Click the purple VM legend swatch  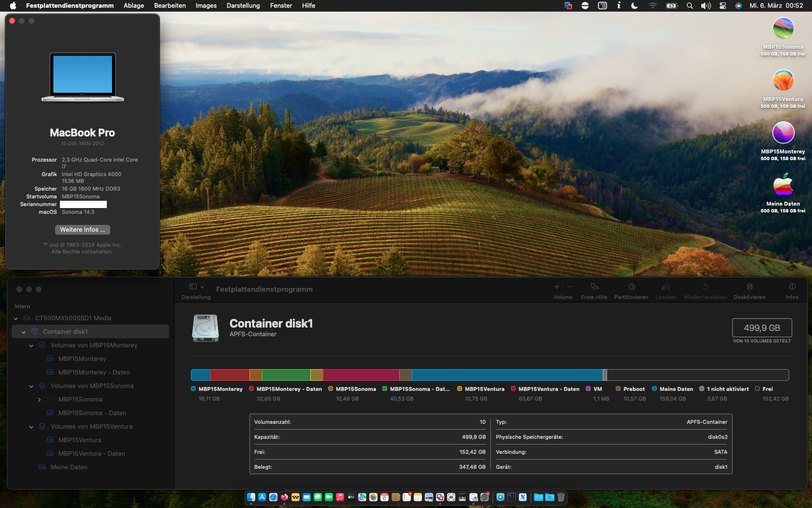588,388
